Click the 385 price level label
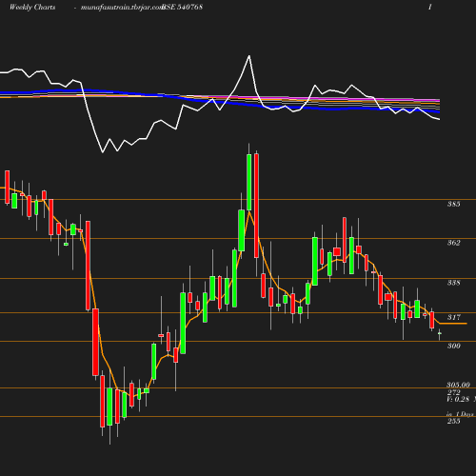 [453, 204]
